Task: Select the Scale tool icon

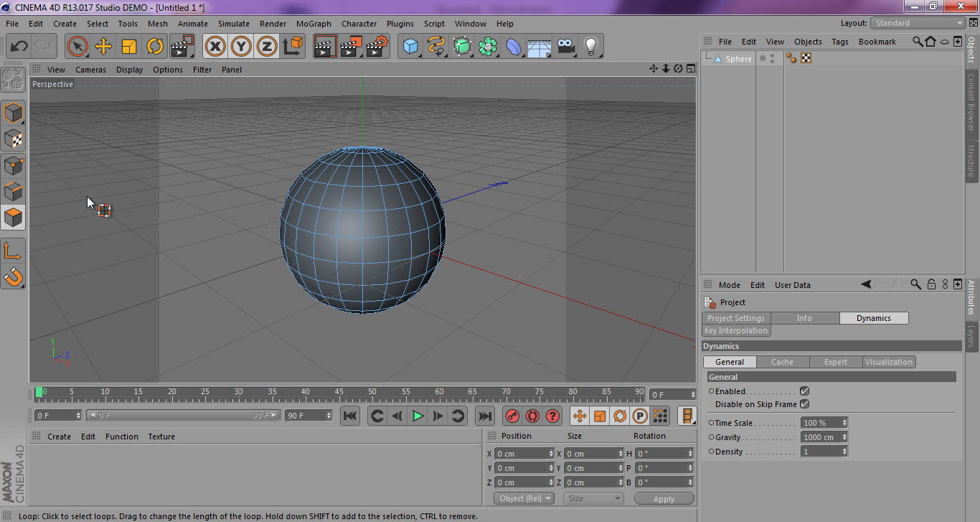Action: [129, 47]
